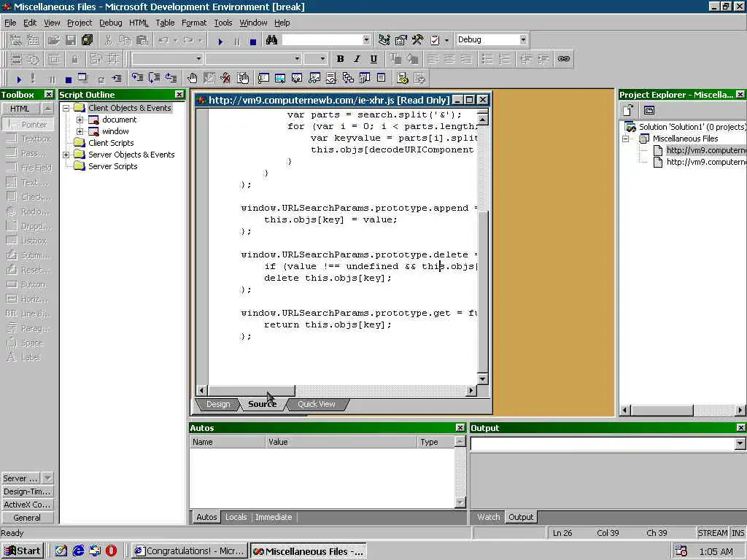Viewport: 747px width, 560px height.
Task: Toggle center text alignment
Action: click(449, 58)
